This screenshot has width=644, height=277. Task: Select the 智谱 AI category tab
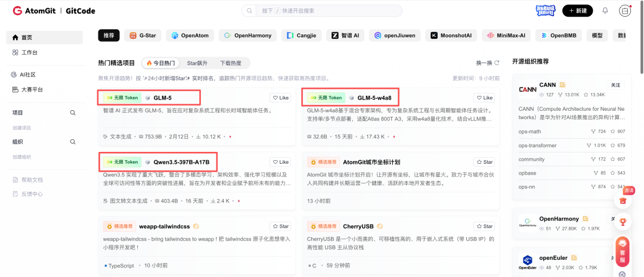tap(345, 35)
